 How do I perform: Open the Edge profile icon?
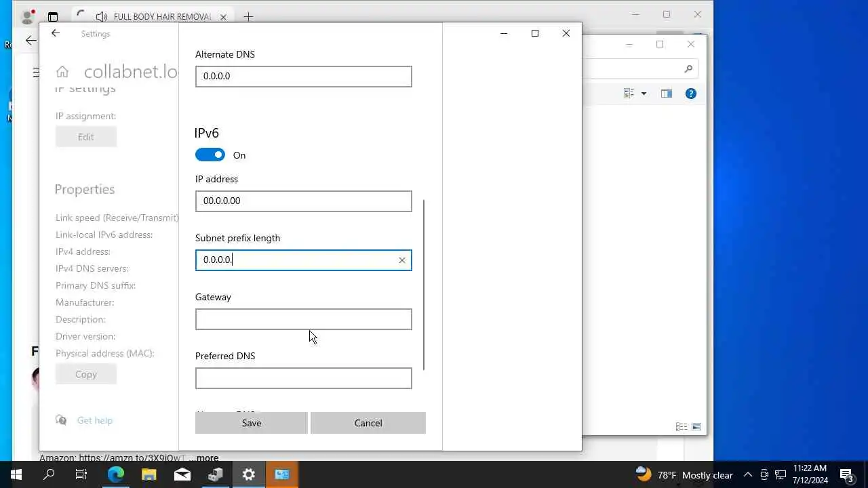(x=28, y=17)
